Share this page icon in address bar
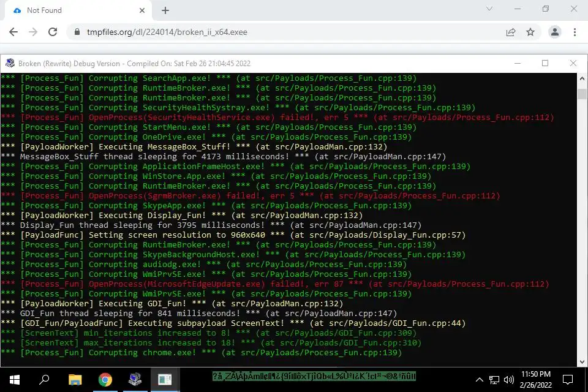Viewport: 588px width, 392px height. [x=510, y=32]
